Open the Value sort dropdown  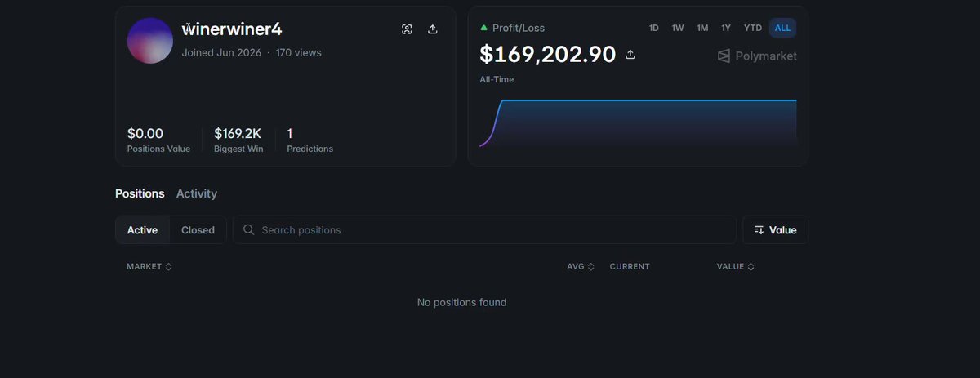tap(775, 230)
